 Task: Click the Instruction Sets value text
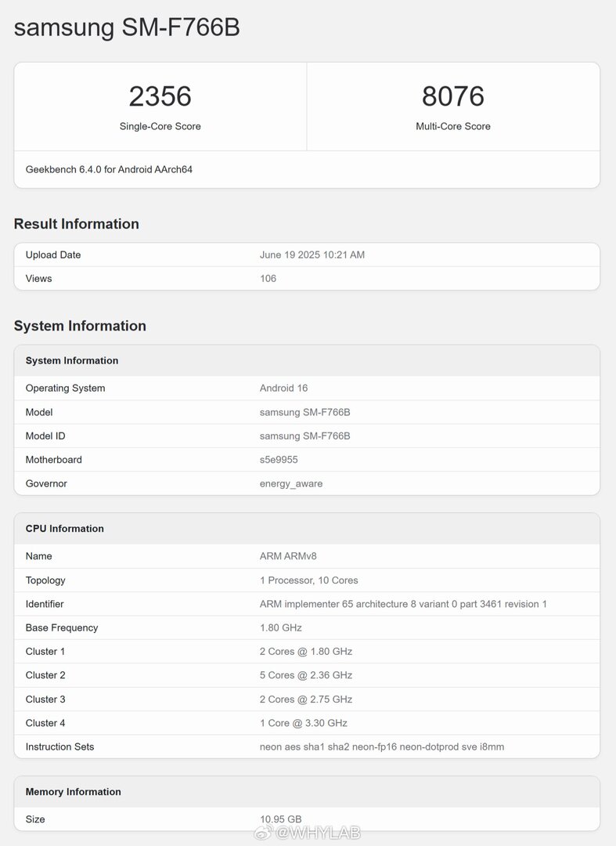381,747
